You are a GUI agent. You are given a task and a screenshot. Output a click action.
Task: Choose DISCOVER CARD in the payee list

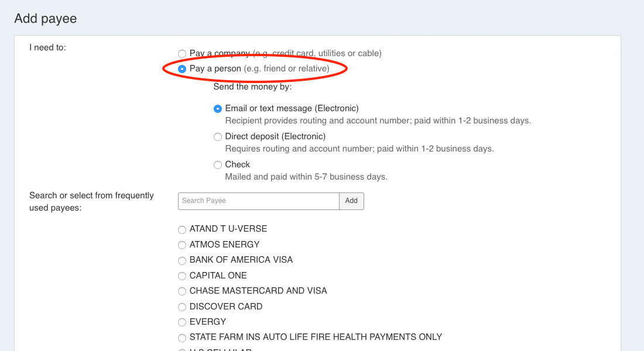coord(182,307)
